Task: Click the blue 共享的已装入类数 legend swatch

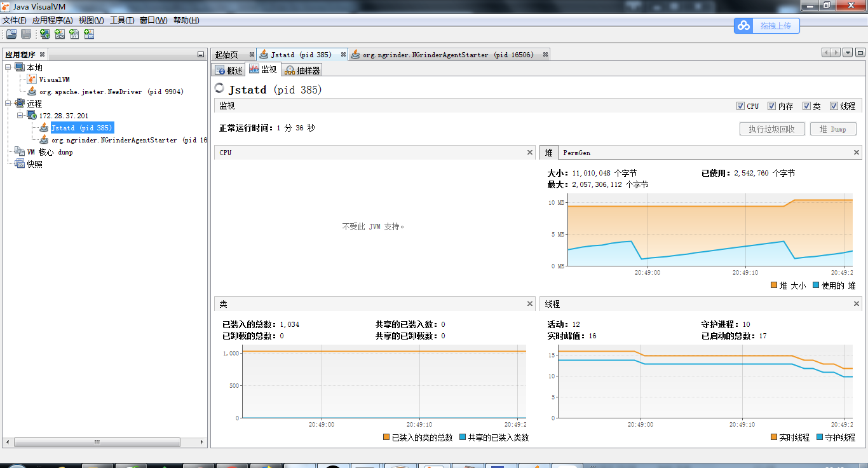Action: (462, 437)
